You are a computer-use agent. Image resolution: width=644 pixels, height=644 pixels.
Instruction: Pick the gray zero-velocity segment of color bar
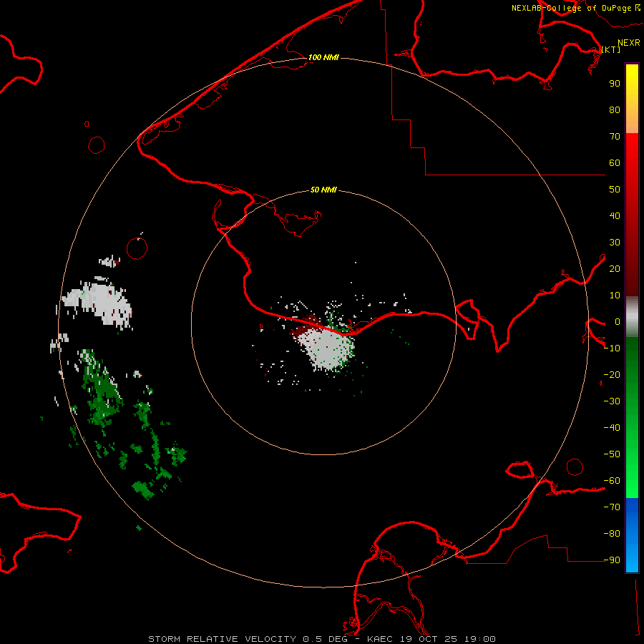[x=632, y=317]
